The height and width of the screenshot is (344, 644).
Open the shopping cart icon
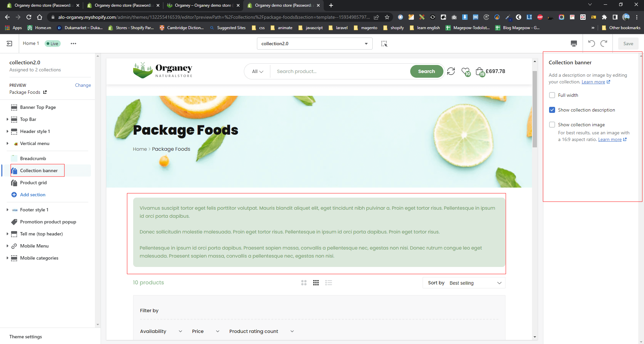(x=480, y=71)
